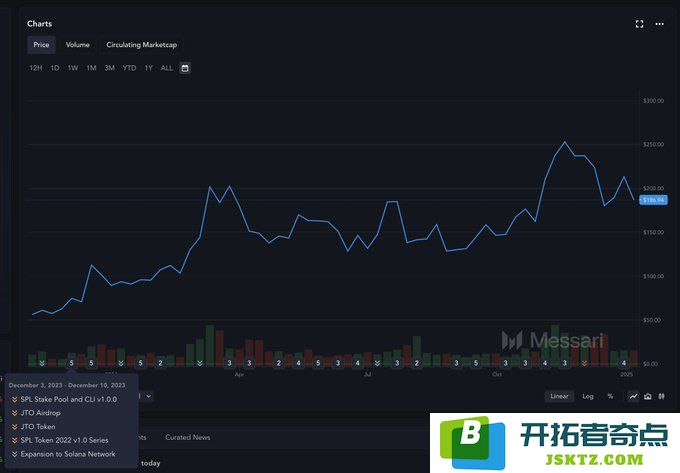Select the Volume chart tab
Screen dimensions: 680x473
[x=78, y=45]
